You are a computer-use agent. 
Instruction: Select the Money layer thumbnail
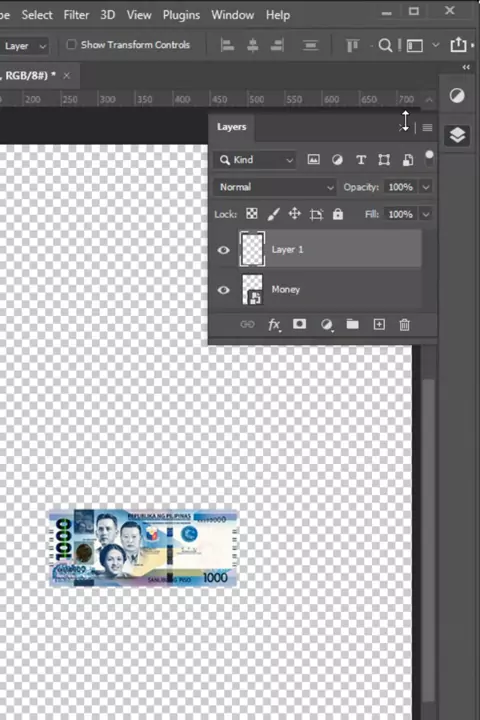[x=252, y=289]
